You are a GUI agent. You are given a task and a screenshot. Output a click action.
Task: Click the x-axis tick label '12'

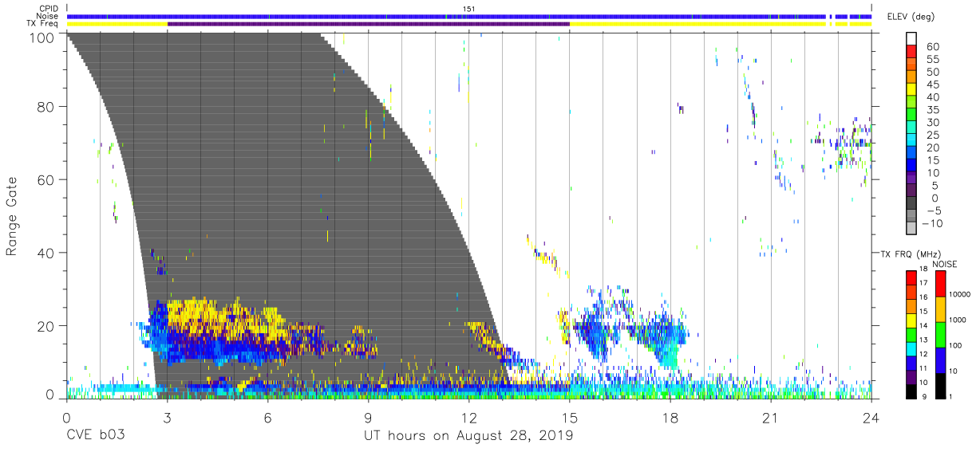[468, 419]
